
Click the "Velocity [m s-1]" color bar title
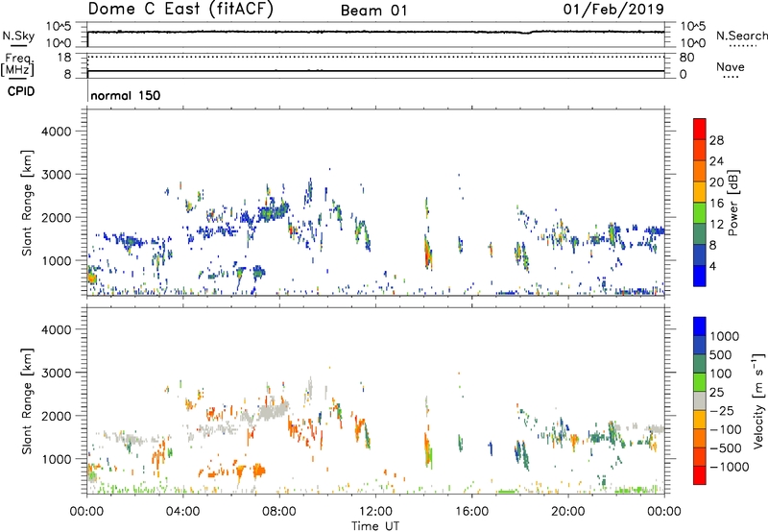tap(758, 400)
